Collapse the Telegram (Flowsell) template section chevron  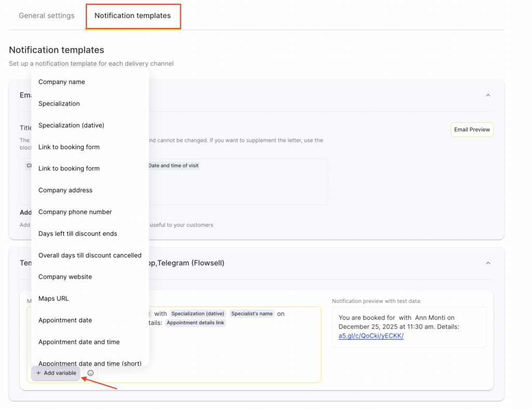(x=488, y=263)
